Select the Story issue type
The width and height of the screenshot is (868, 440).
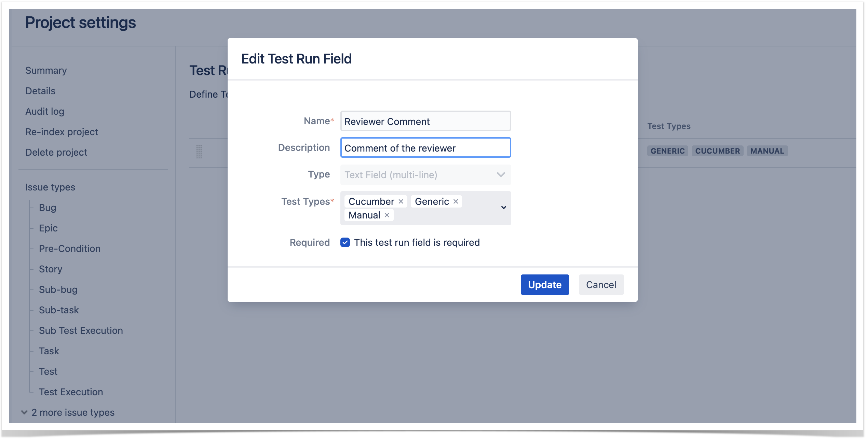coord(51,269)
